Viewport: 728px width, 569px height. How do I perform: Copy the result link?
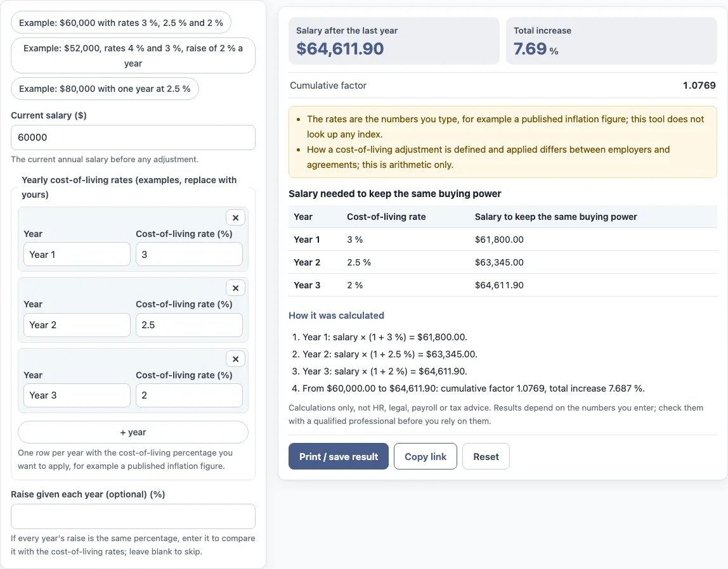(x=426, y=456)
